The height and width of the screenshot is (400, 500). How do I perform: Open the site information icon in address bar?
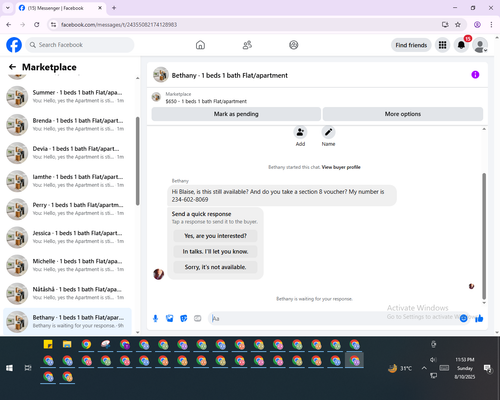[x=53, y=25]
